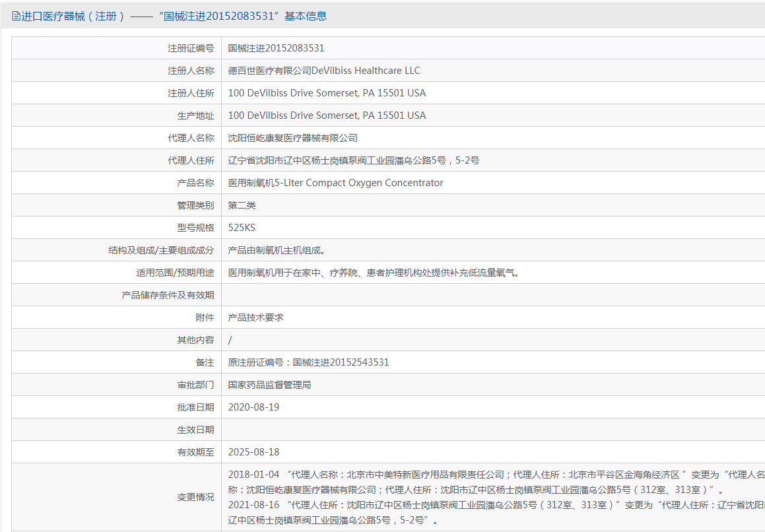Click the 型号规格 label
The height and width of the screenshot is (532, 765).
point(195,228)
